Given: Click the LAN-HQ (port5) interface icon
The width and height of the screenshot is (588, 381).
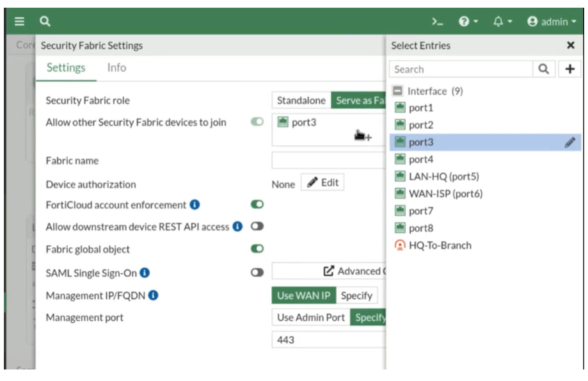Looking at the screenshot, I should tap(400, 176).
